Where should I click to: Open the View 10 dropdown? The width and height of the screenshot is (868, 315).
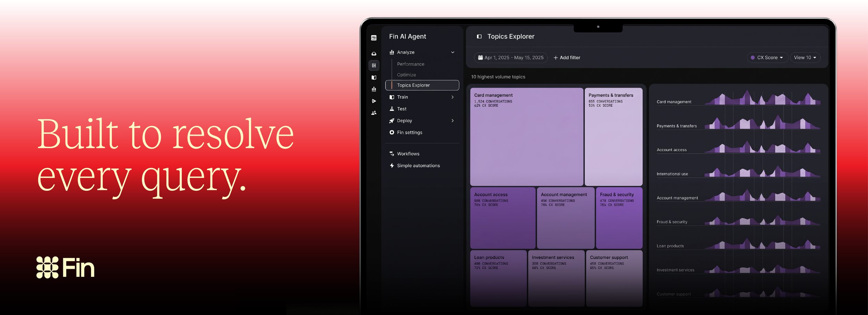click(x=805, y=58)
